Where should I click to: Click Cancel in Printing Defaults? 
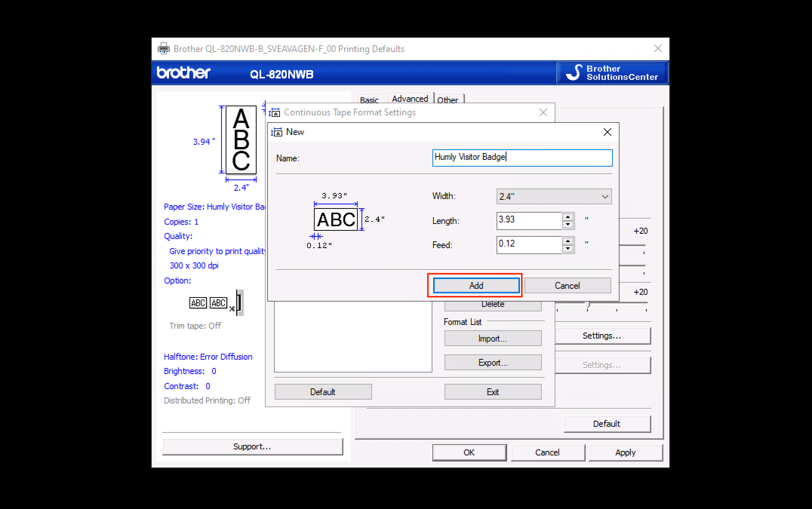pyautogui.click(x=547, y=452)
